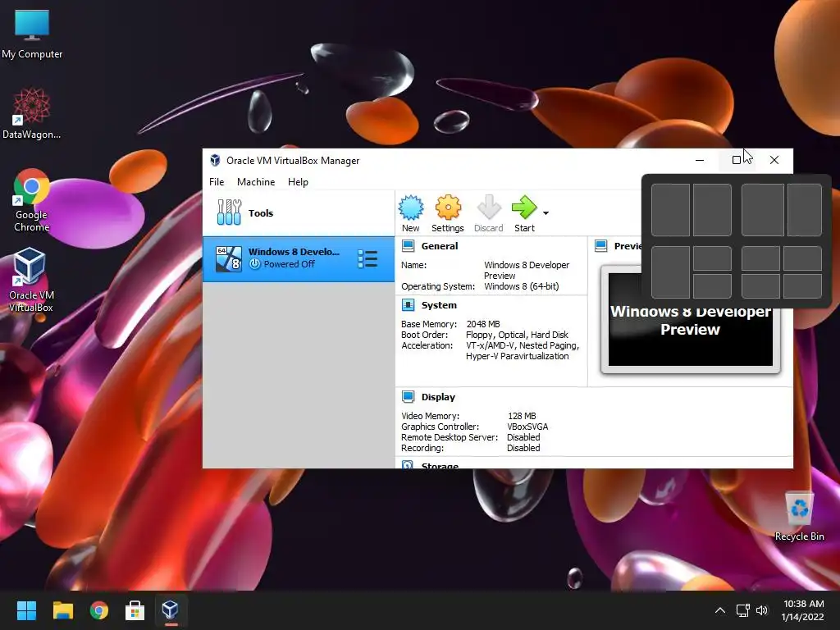840x630 pixels.
Task: Open File Explorer from taskbar
Action: [62, 610]
